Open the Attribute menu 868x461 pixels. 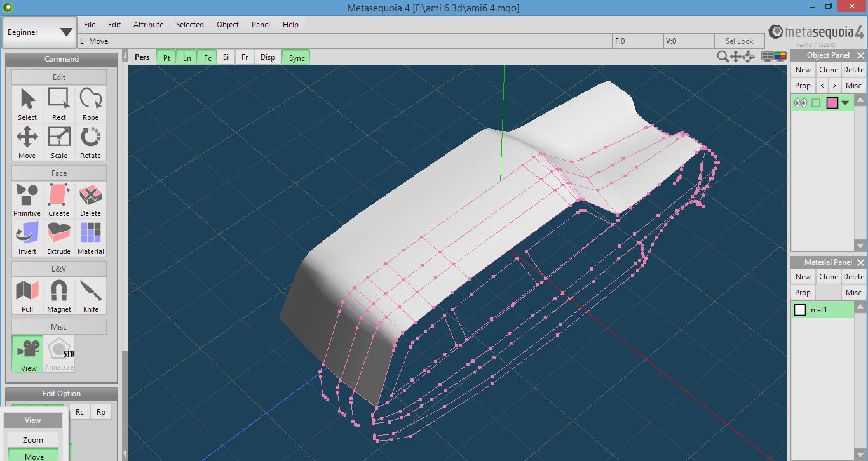click(x=148, y=25)
